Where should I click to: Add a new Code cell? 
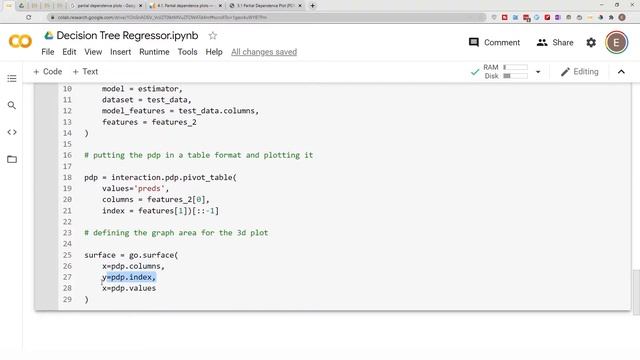pos(48,71)
